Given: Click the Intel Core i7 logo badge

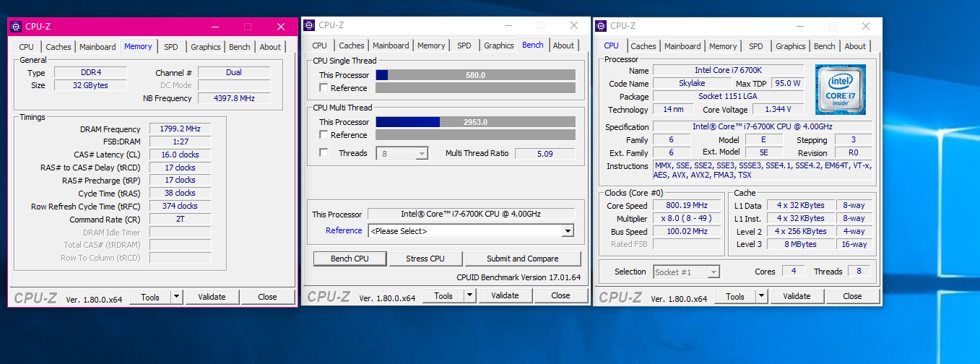Looking at the screenshot, I should pyautogui.click(x=841, y=90).
